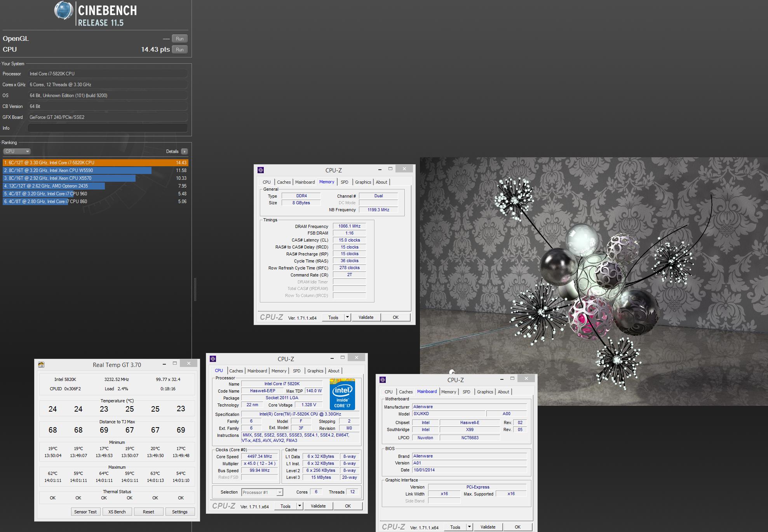
Task: Open Tools dropdown arrow in CPU-Z Memory window
Action: pyautogui.click(x=348, y=317)
